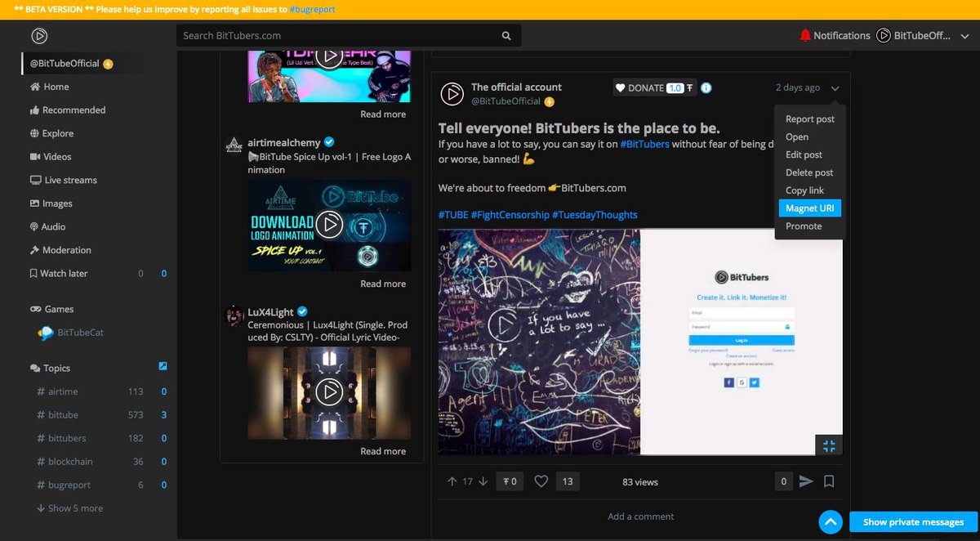Select the bittubers topic
Image resolution: width=980 pixels, height=541 pixels.
[x=61, y=438]
